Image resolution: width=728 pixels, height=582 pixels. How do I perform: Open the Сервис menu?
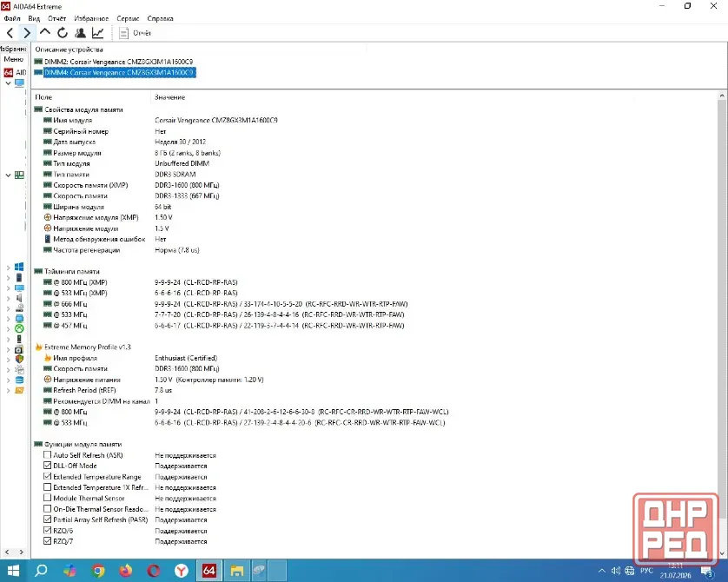(x=128, y=18)
